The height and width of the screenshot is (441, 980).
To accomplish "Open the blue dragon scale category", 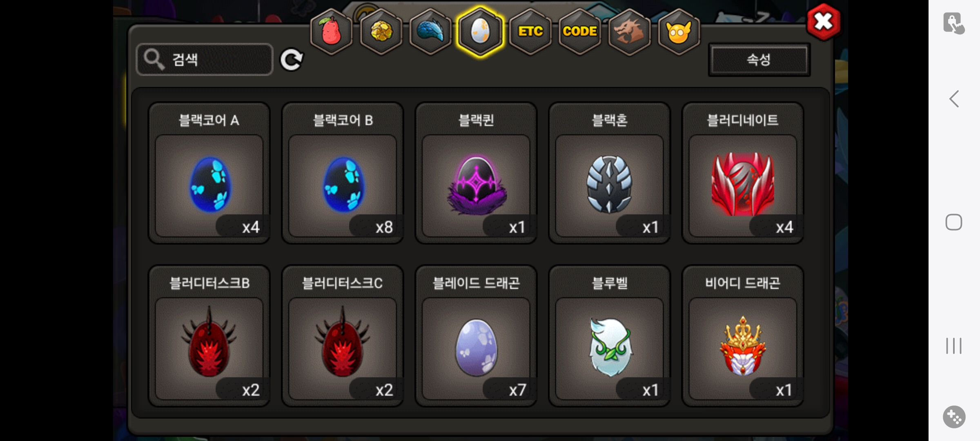I will pos(430,31).
